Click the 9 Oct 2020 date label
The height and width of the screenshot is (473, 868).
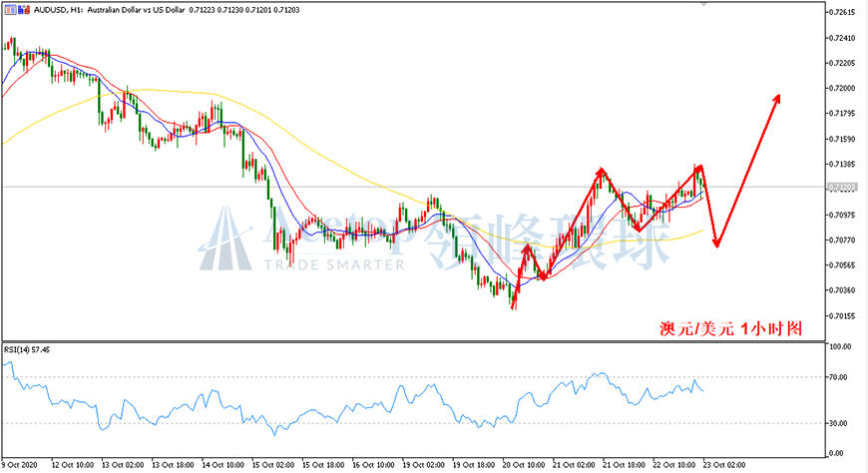[20, 465]
